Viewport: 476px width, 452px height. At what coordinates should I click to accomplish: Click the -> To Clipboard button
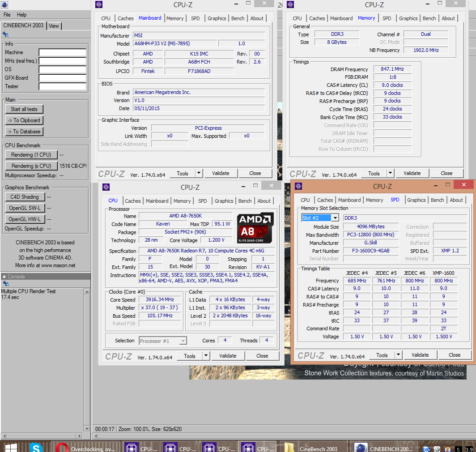(x=24, y=120)
